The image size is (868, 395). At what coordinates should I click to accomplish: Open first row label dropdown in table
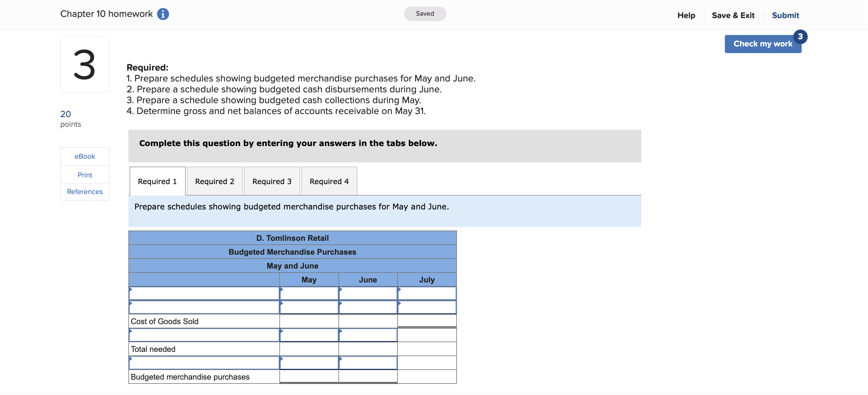(x=204, y=294)
